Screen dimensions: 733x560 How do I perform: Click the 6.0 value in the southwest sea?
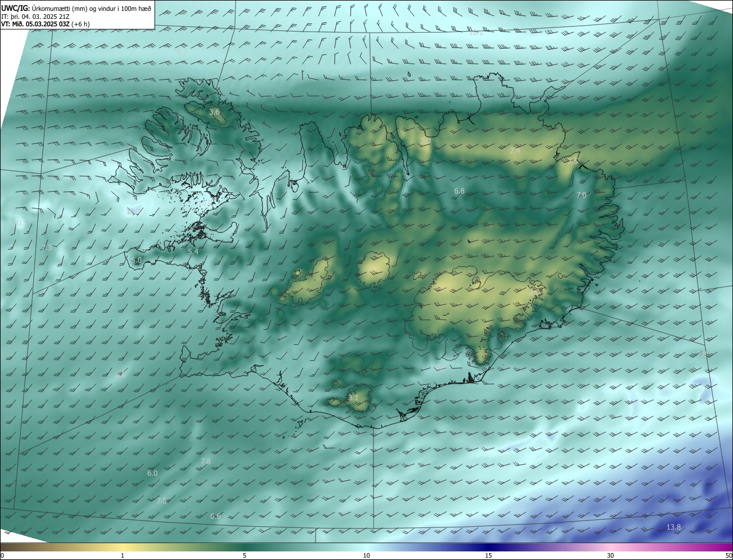152,474
